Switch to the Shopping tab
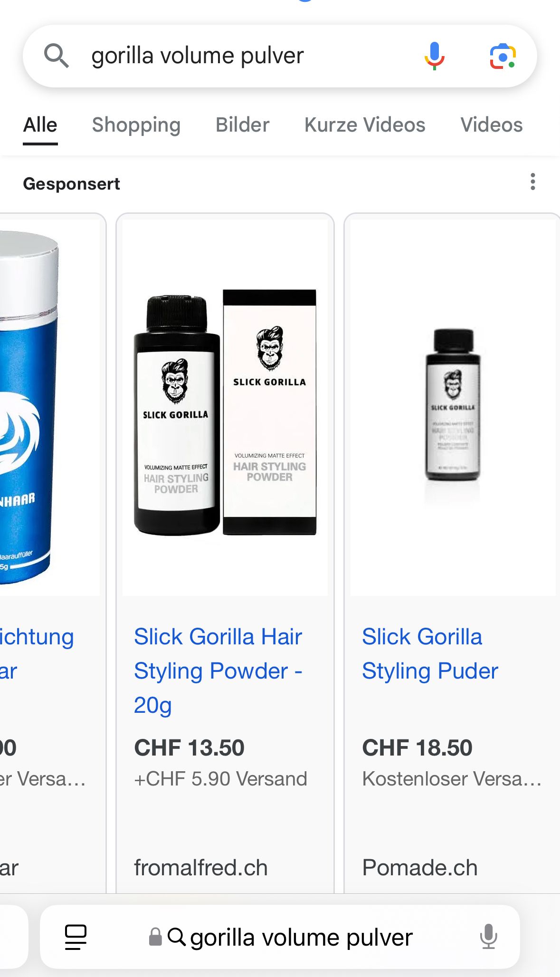The height and width of the screenshot is (977, 560). coord(136,125)
